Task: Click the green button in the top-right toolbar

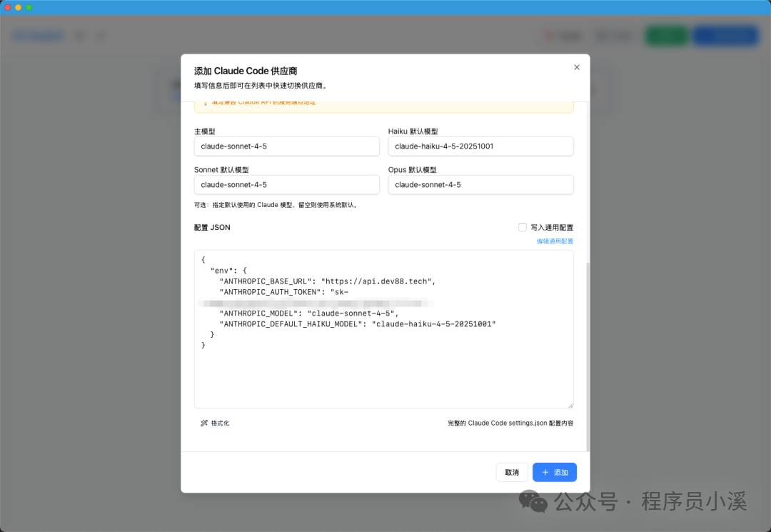Action: pos(666,35)
